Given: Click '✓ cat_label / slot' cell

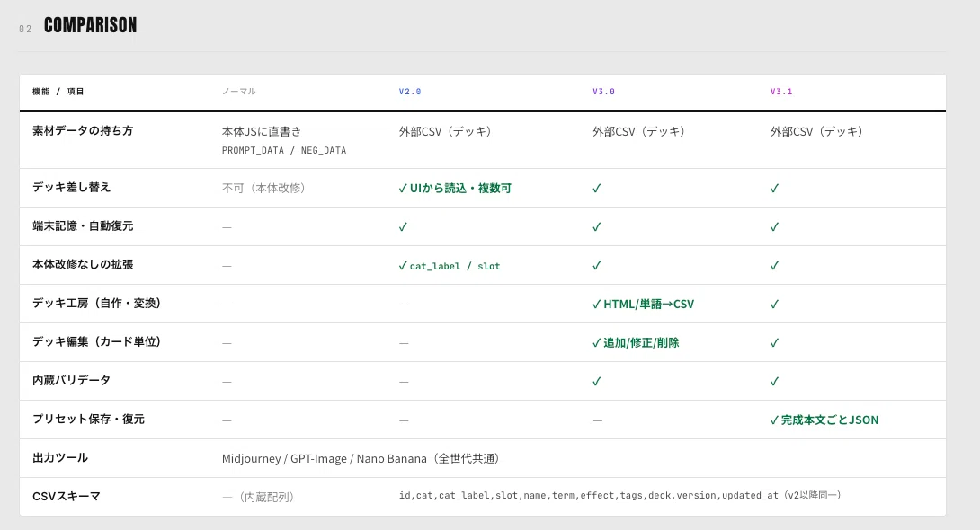Looking at the screenshot, I should 450,265.
